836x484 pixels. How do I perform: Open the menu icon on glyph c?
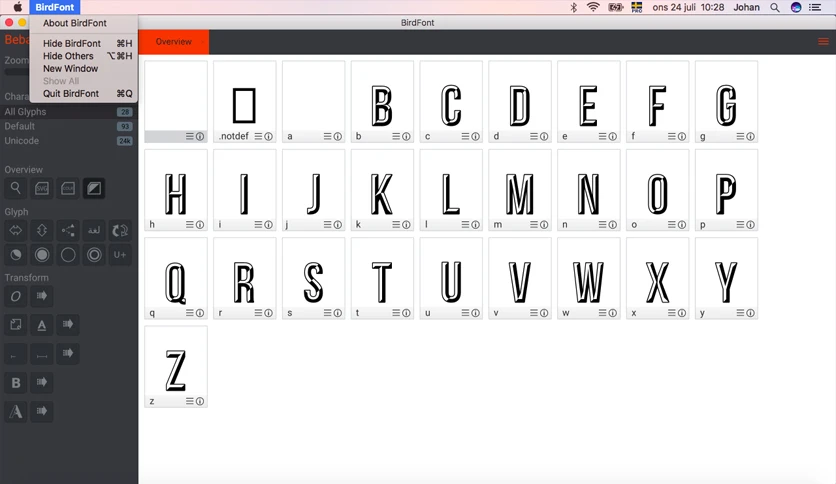point(465,136)
